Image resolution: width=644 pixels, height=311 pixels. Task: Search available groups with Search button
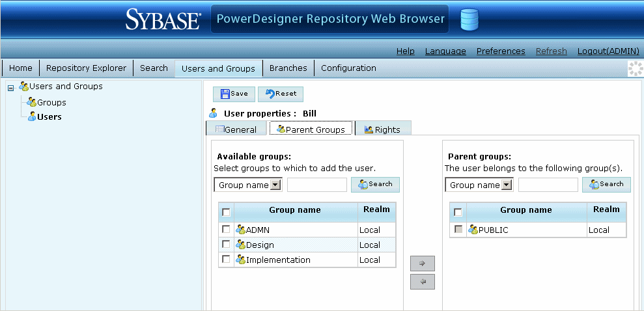(375, 184)
